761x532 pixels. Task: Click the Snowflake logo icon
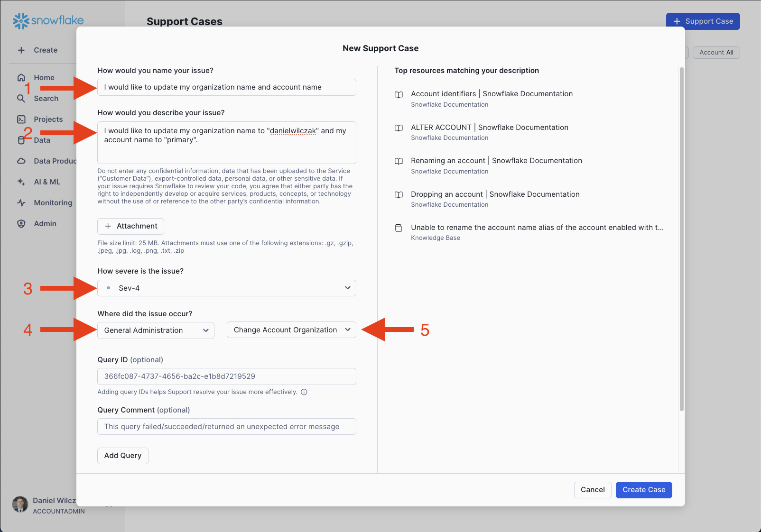click(x=20, y=21)
